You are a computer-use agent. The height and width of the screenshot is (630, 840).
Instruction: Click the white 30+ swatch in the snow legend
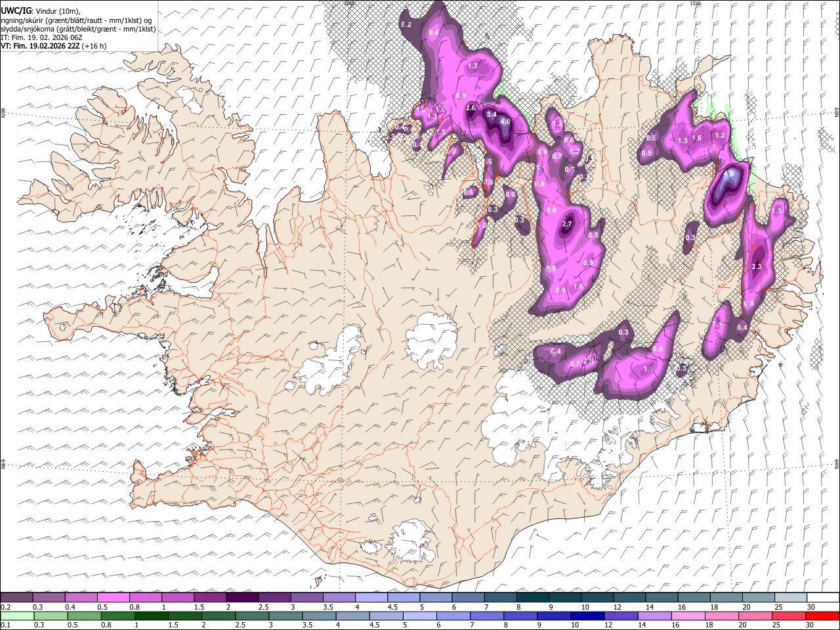point(822,597)
